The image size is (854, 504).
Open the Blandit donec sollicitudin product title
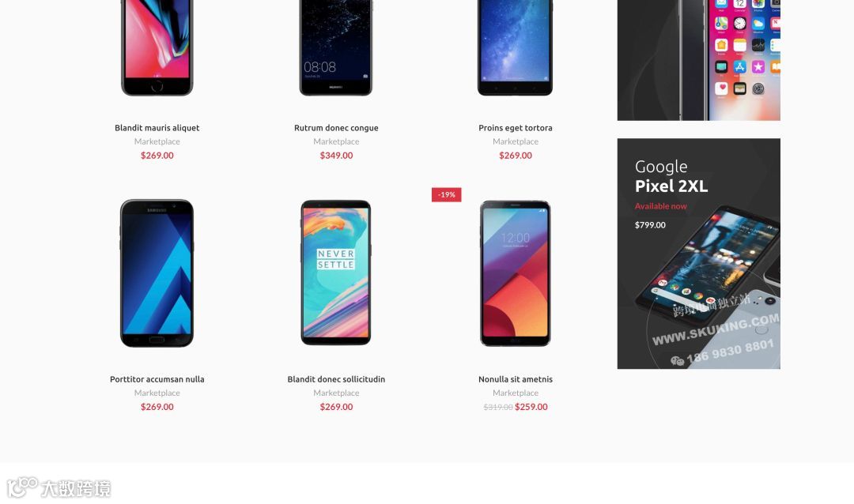click(x=336, y=379)
